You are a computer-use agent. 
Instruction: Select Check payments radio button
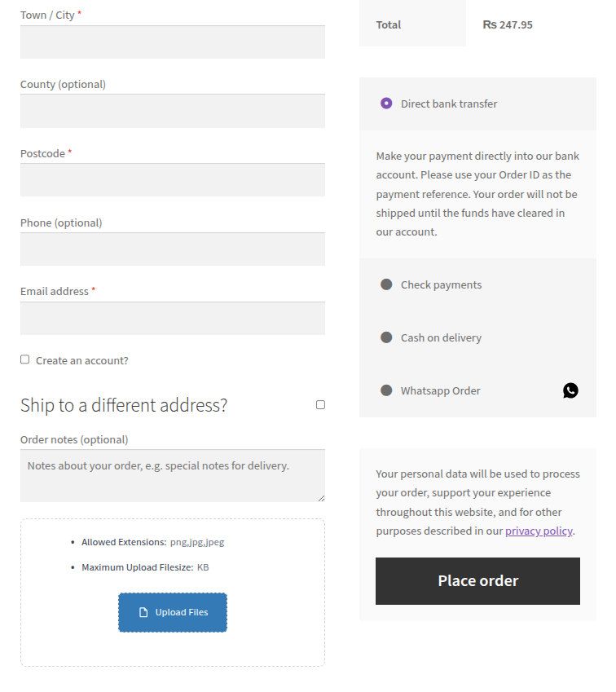point(386,284)
